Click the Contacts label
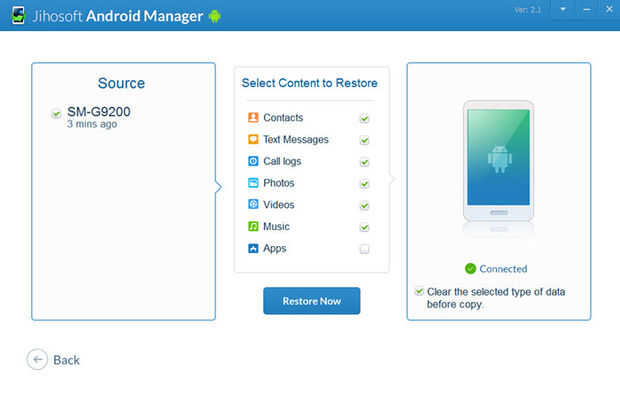The image size is (620, 401). pos(283,117)
